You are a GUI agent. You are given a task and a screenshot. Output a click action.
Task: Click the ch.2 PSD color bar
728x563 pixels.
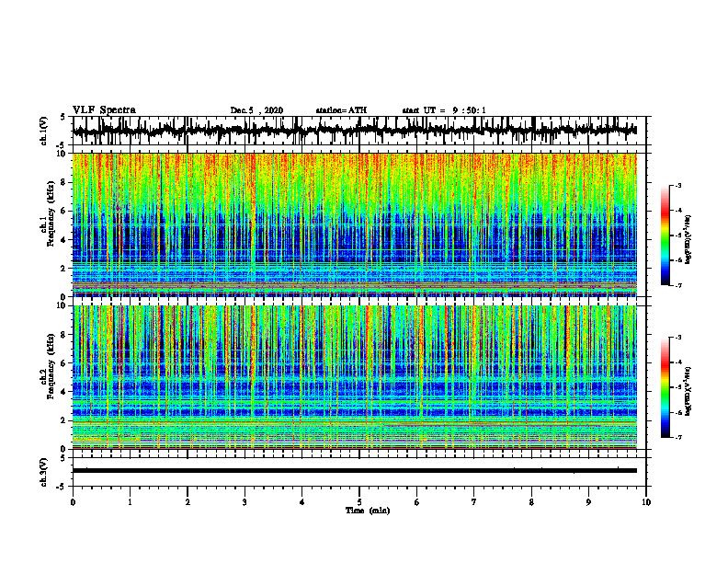tap(665, 387)
